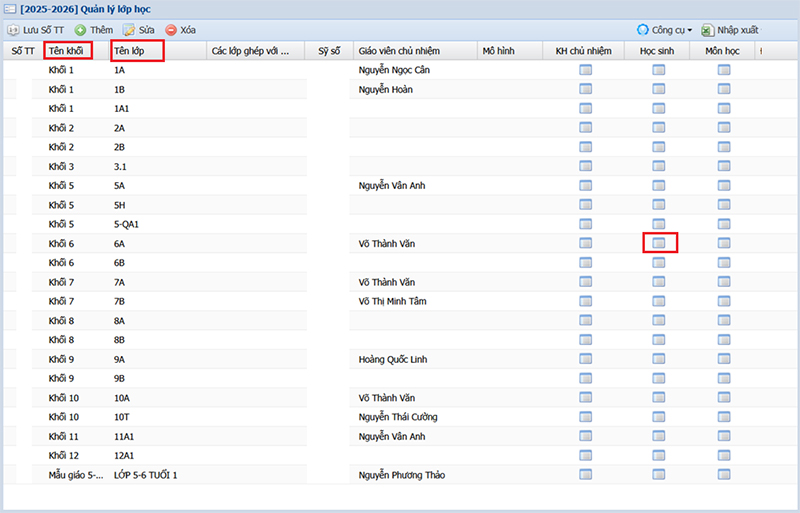Open Môn học icon for class 1B
This screenshot has width=800, height=513.
724,89
